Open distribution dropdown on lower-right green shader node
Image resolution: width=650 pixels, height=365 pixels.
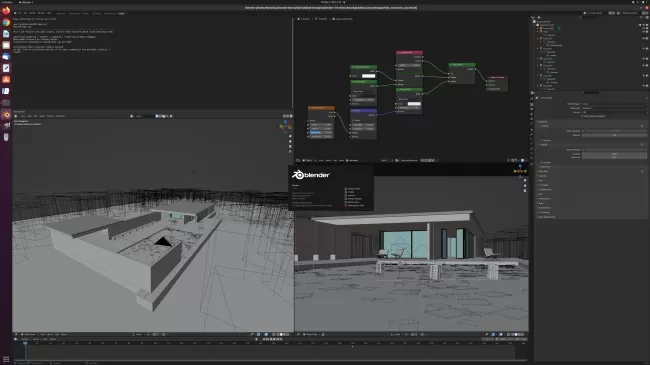coord(409,99)
